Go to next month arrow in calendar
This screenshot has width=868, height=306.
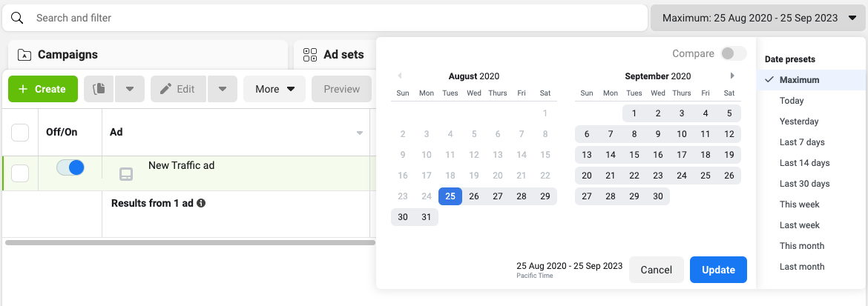pos(732,76)
